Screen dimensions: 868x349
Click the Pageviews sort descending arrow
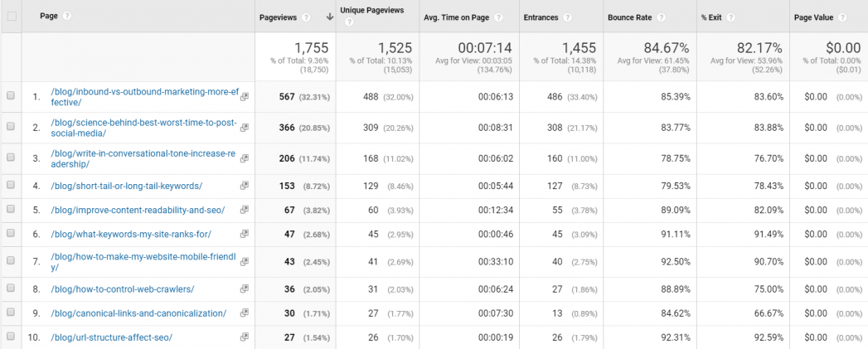point(330,17)
